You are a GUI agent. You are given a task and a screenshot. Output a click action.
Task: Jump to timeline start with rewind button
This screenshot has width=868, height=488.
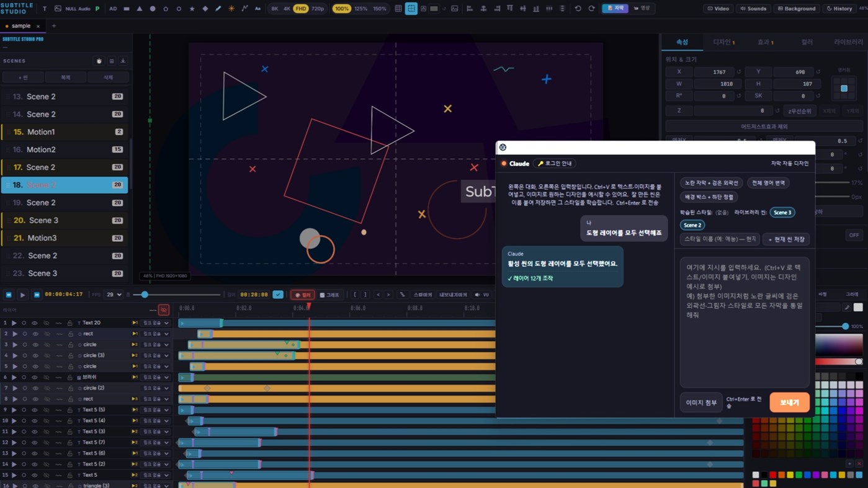point(9,295)
